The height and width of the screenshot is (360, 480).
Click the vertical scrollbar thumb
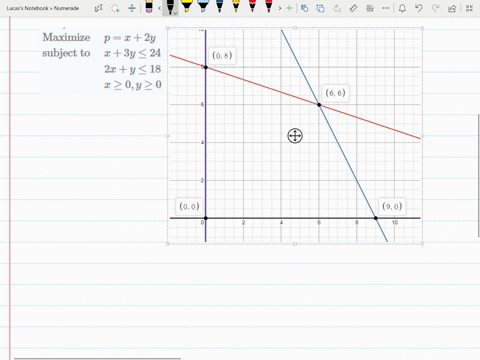point(479,176)
